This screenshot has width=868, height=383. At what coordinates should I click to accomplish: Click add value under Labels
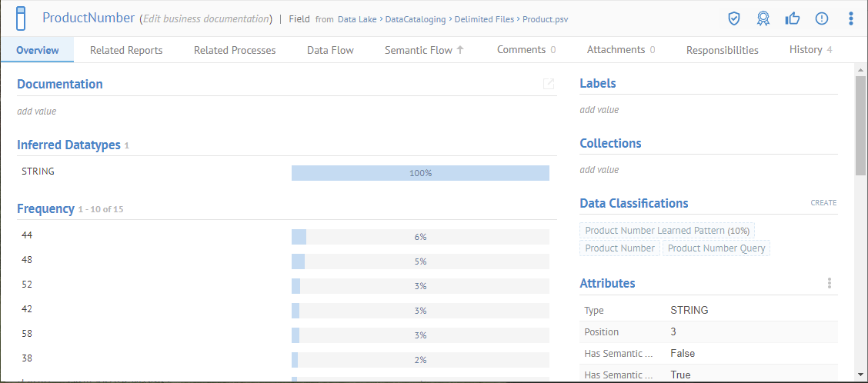click(599, 110)
